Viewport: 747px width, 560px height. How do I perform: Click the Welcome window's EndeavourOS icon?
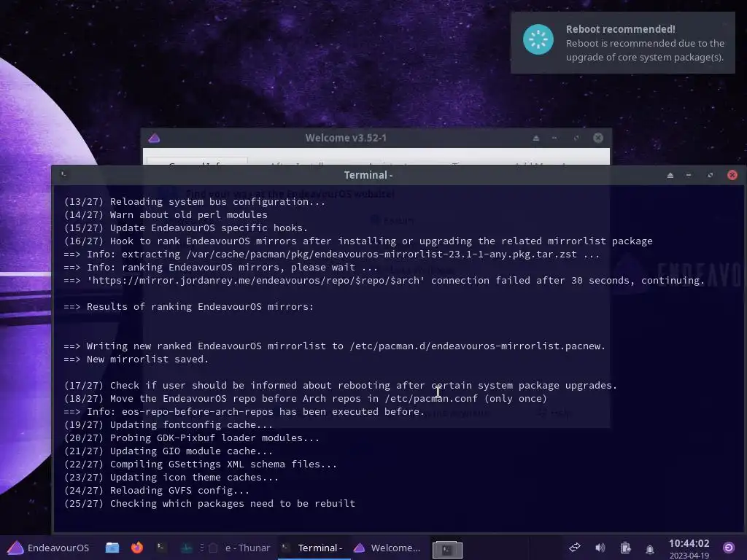point(154,138)
